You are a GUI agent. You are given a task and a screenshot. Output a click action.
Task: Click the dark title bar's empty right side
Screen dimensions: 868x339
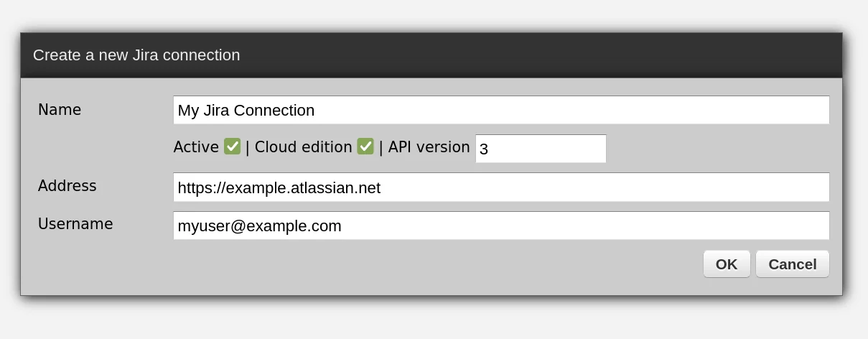(574, 55)
